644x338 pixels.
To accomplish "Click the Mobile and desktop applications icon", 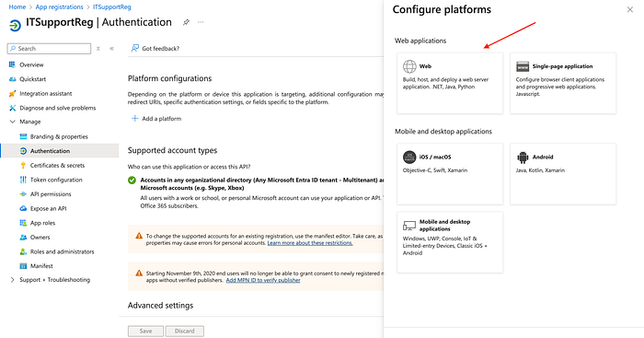I will coord(409,226).
